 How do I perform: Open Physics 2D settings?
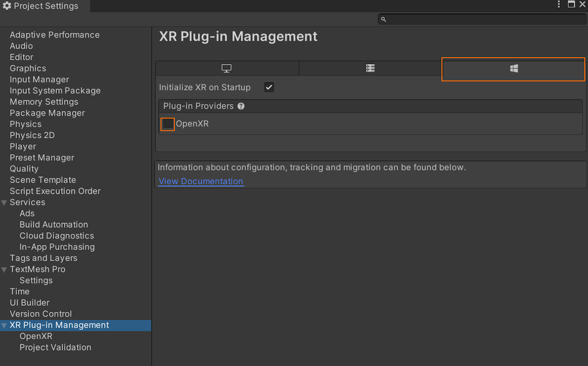tap(32, 135)
